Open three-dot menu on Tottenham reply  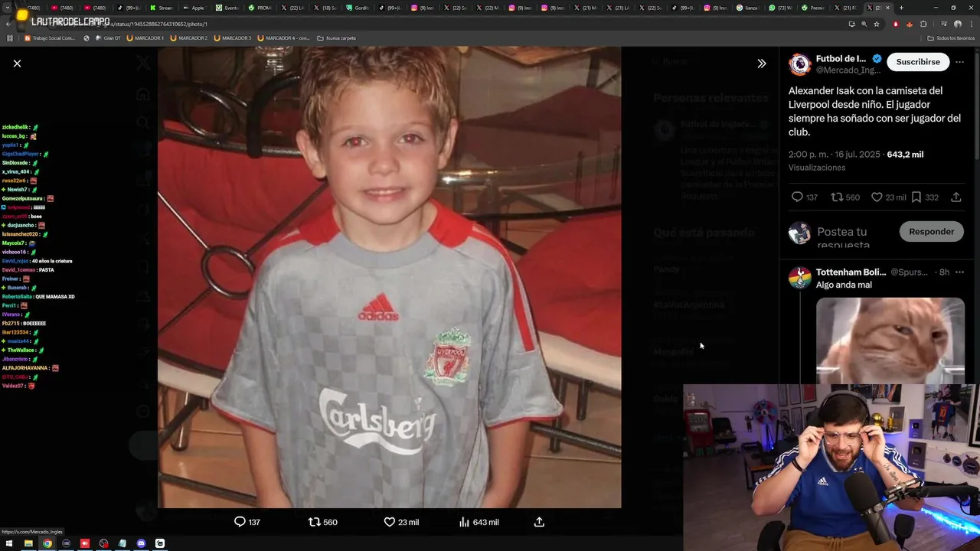pos(959,272)
